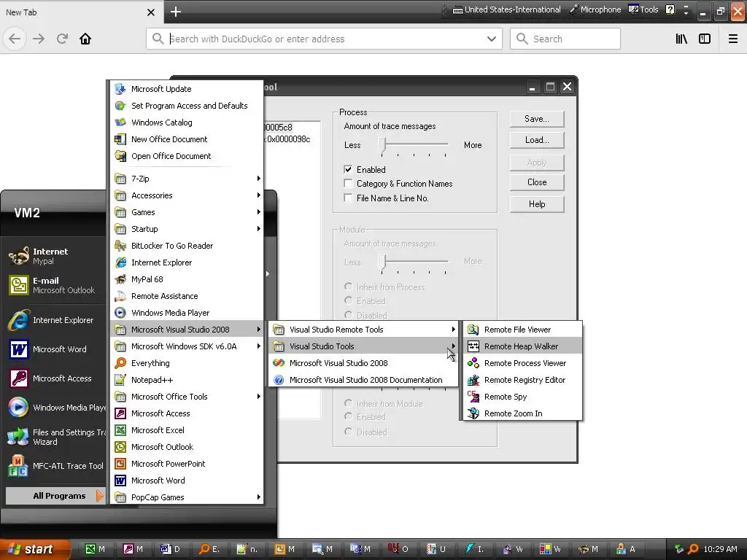Screen dimensions: 747x560
Task: Expand Microsoft Office Tools submenu
Action: tap(187, 397)
